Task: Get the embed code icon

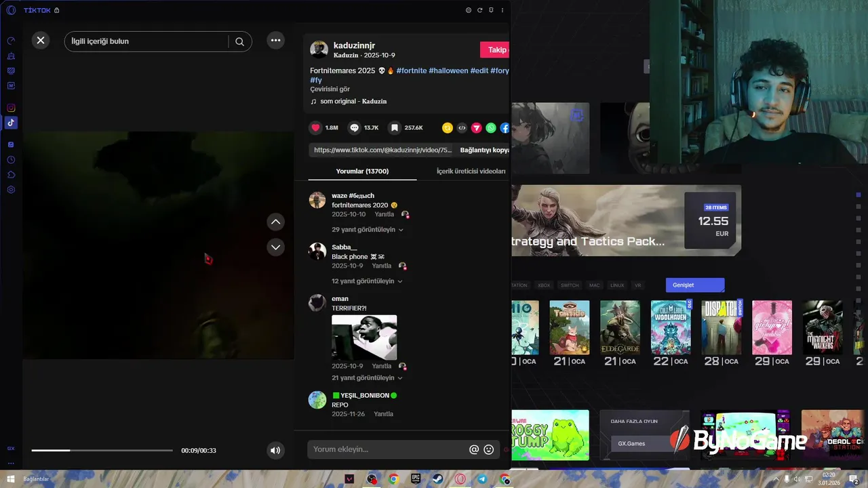Action: coord(462,127)
